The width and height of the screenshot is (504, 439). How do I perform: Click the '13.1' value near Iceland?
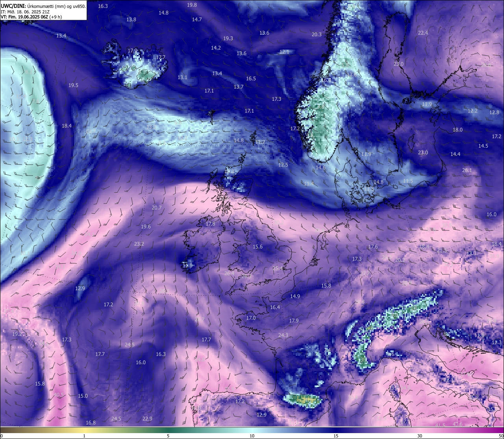coord(182,77)
